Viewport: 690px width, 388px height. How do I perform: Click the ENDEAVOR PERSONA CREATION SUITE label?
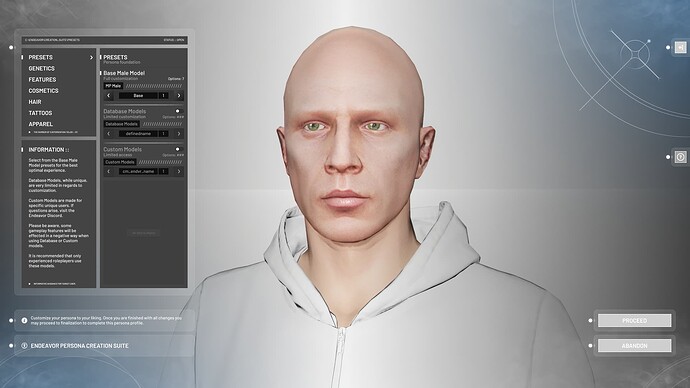80,346
